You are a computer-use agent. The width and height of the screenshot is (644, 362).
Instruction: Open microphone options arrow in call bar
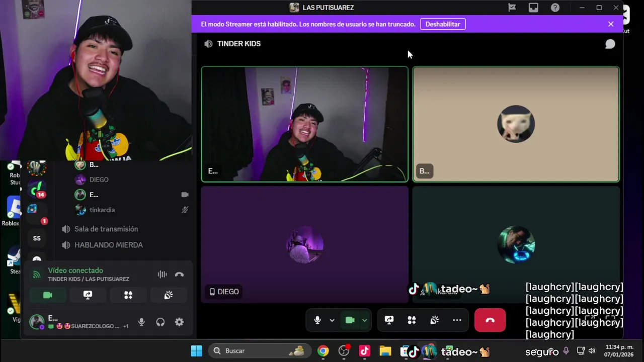point(332,320)
